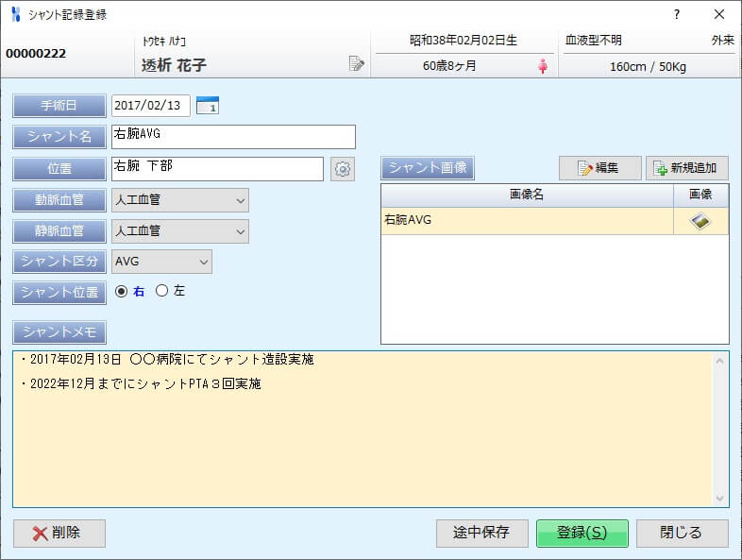Click the 静脈血管 label button
Image resolution: width=742 pixels, height=560 pixels.
coord(59,231)
